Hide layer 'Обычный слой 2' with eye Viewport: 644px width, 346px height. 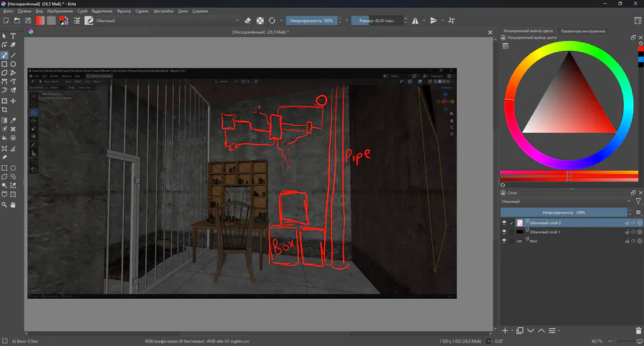tap(504, 223)
